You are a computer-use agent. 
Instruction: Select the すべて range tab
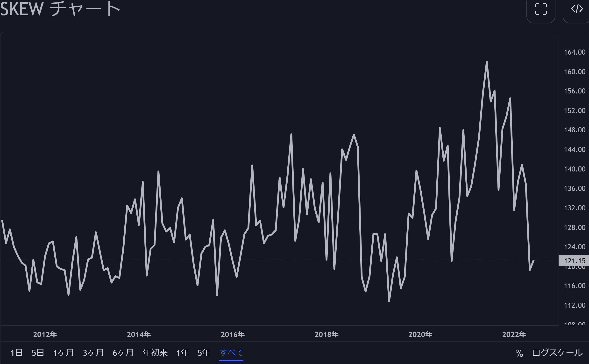(231, 353)
